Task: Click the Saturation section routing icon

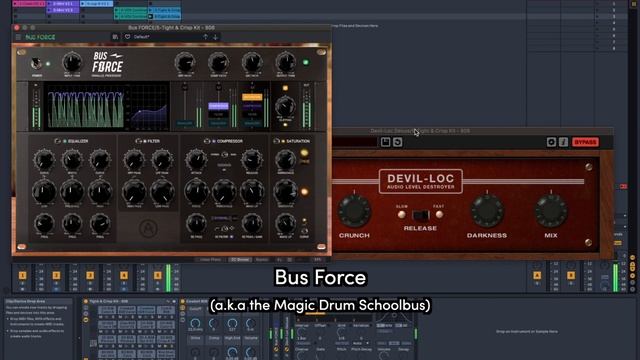Action: (276, 141)
